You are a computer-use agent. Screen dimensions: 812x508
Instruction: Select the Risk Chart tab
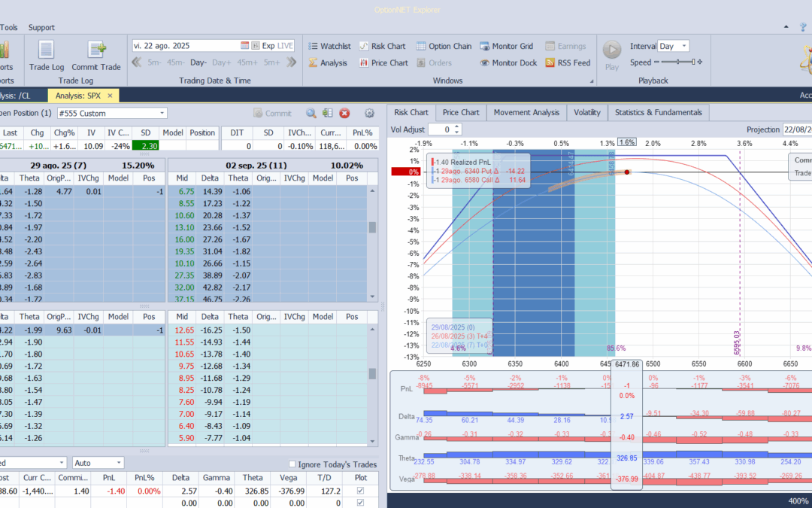click(411, 112)
